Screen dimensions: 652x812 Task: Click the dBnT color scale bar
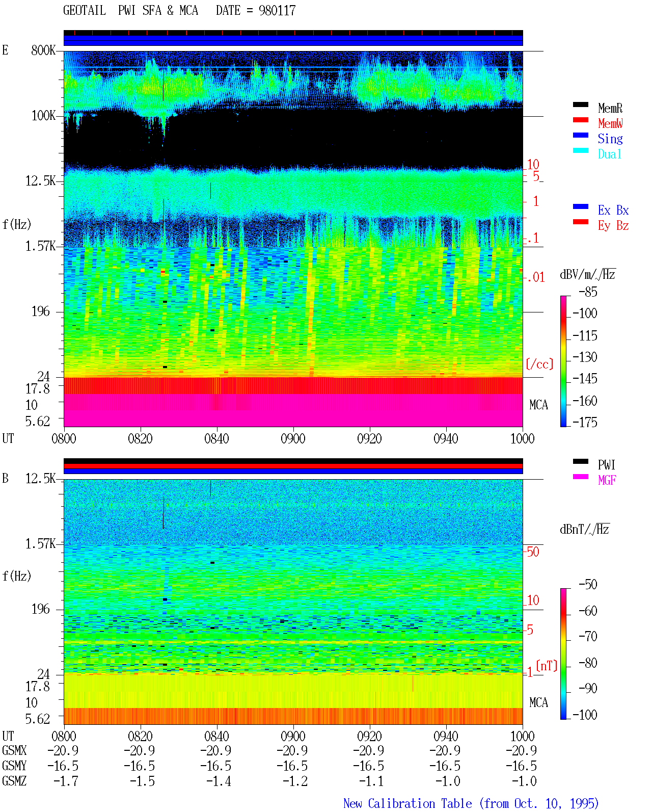tap(563, 654)
